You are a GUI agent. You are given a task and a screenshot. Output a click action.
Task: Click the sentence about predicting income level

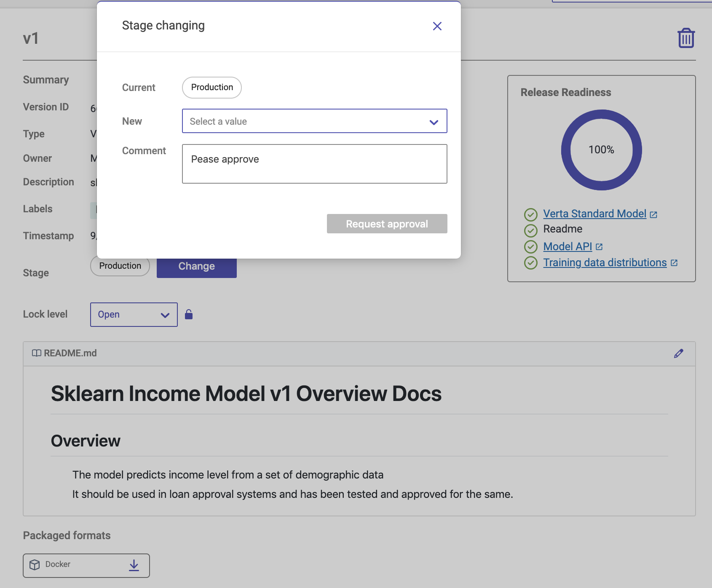point(228,475)
